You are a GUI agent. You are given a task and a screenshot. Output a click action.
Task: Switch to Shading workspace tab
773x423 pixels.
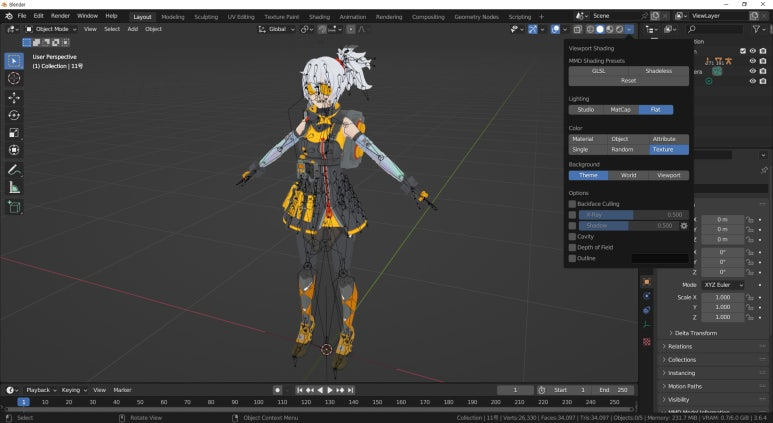(x=319, y=17)
